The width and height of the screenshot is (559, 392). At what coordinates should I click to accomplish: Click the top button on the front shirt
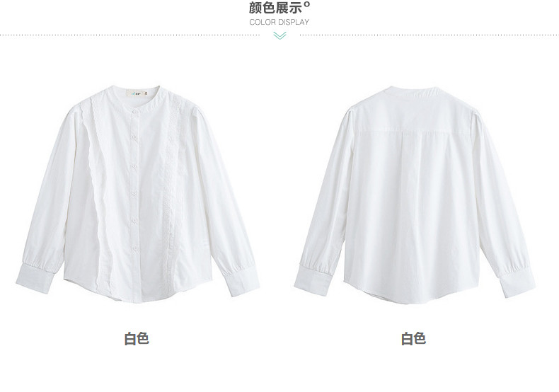(135, 113)
